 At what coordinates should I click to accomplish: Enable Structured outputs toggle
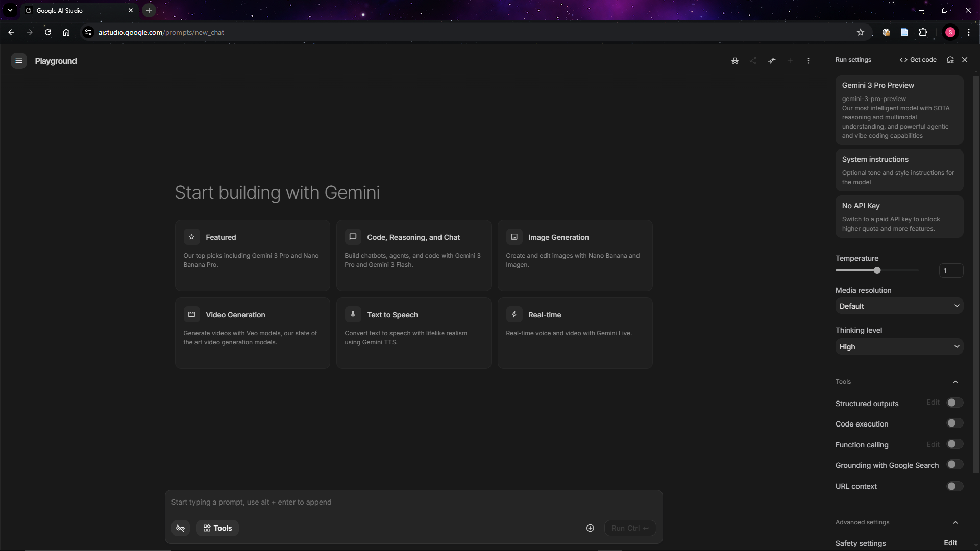[954, 403]
